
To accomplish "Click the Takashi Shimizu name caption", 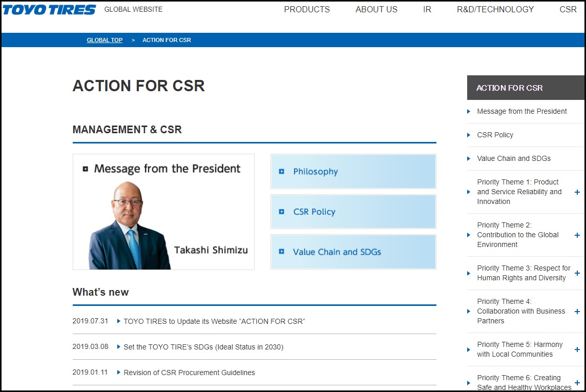I will (x=211, y=250).
